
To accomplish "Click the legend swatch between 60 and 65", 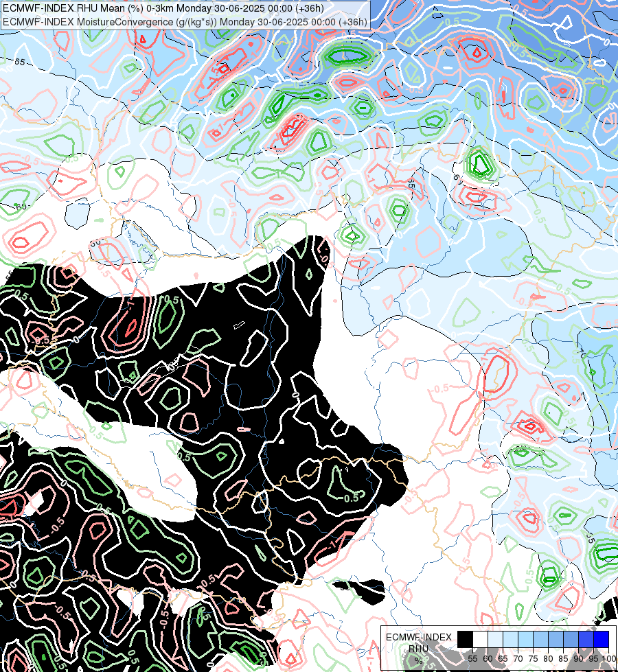I will tap(495, 639).
